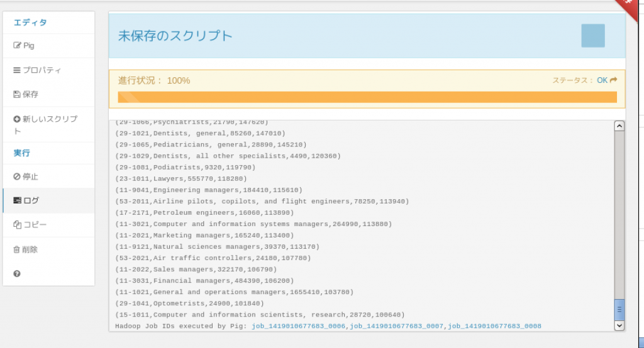644x348 pixels.
Task: Click the Lawyers output row
Action: pos(181,179)
